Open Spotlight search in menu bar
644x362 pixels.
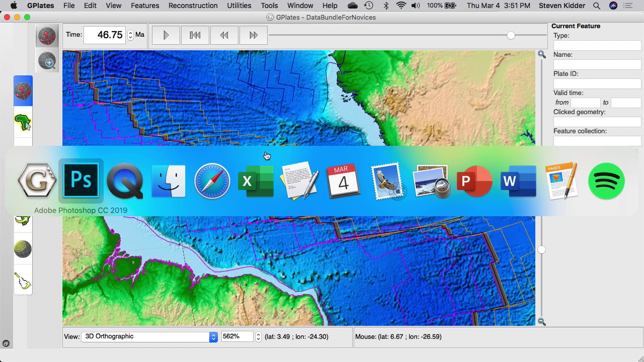coord(596,6)
